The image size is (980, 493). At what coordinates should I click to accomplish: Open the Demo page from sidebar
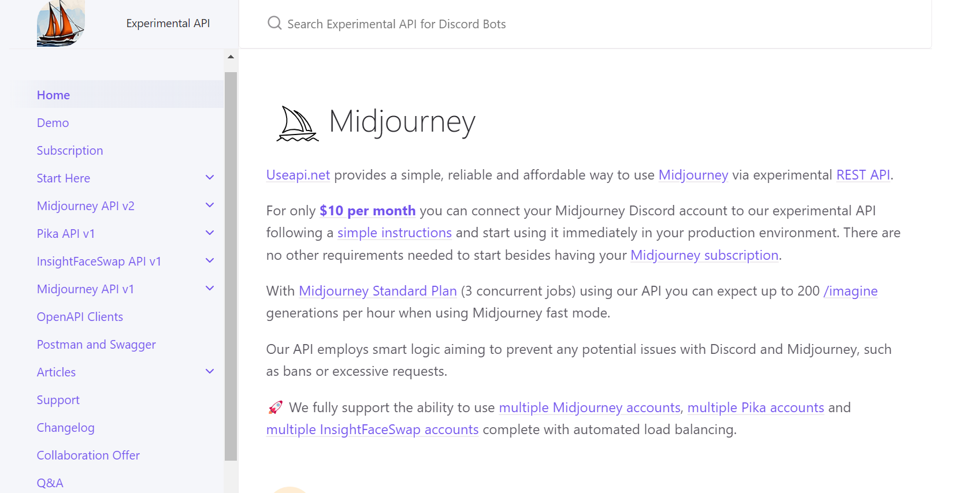53,122
